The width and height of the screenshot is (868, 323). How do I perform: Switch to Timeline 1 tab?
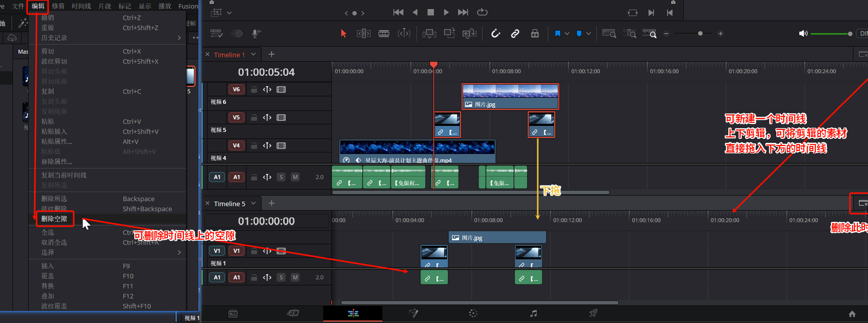pos(229,55)
